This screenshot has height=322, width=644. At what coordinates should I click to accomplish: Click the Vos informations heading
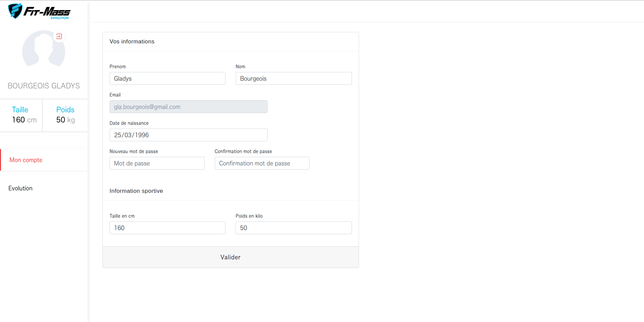tap(132, 41)
